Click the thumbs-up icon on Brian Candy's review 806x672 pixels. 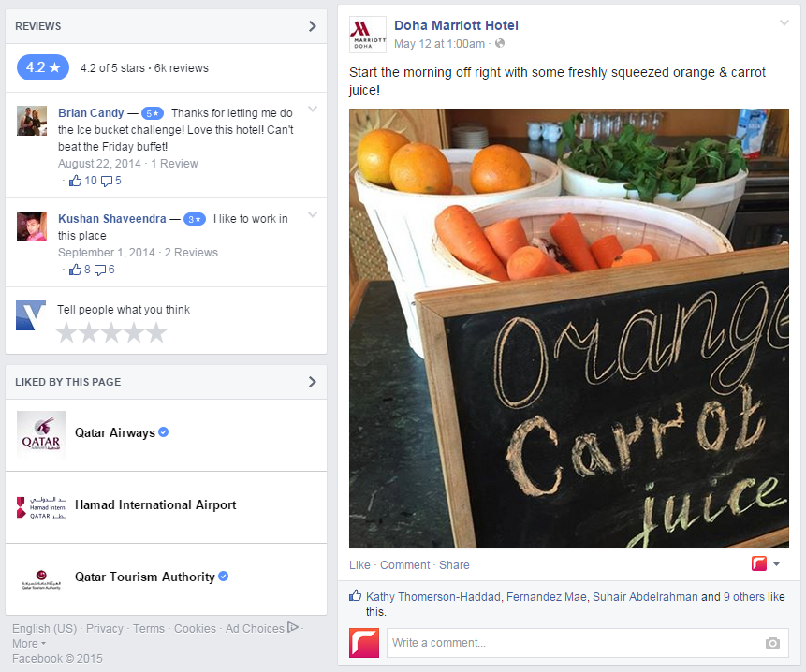tap(75, 181)
